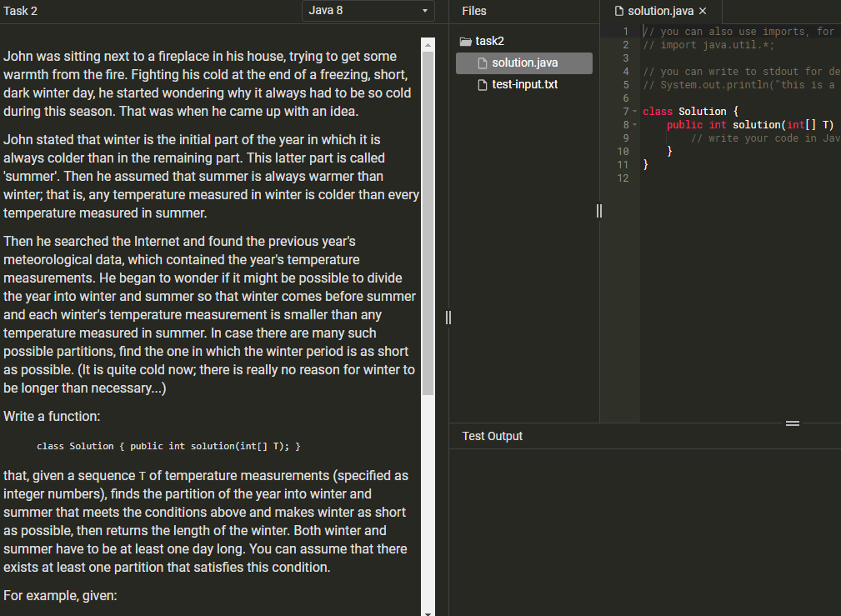This screenshot has width=841, height=616.
Task: Click the file icon next to solution.java in Files
Action: (x=481, y=63)
